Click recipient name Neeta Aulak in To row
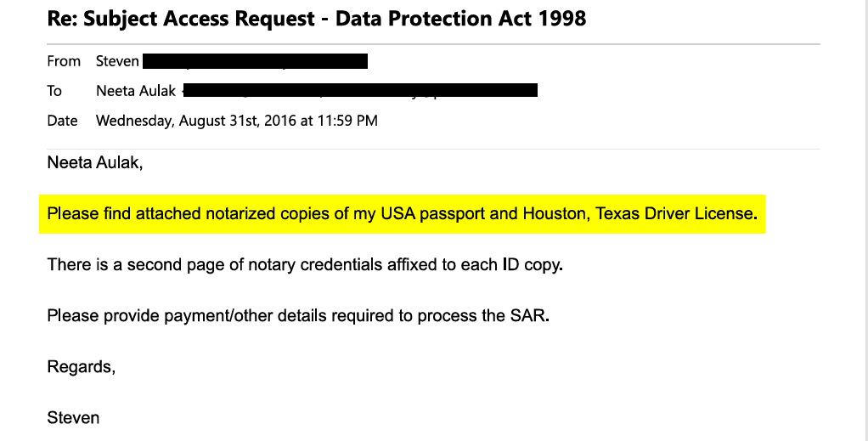 [136, 91]
